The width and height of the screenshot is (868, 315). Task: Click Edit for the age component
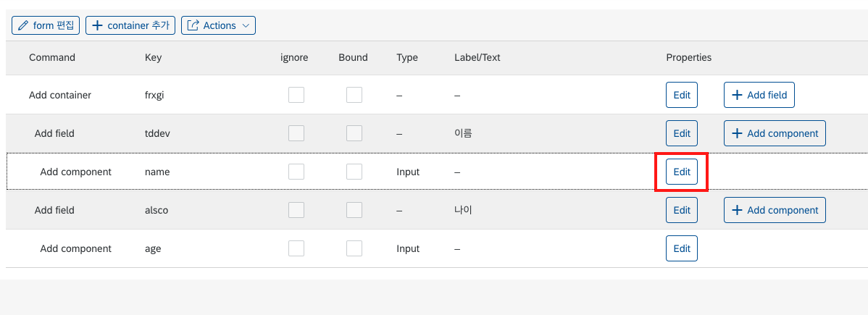[682, 248]
